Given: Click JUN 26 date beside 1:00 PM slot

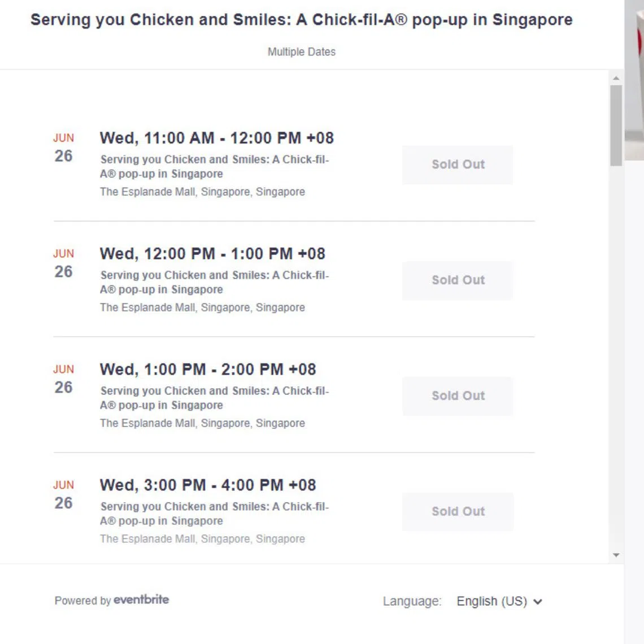Looking at the screenshot, I should point(63,380).
